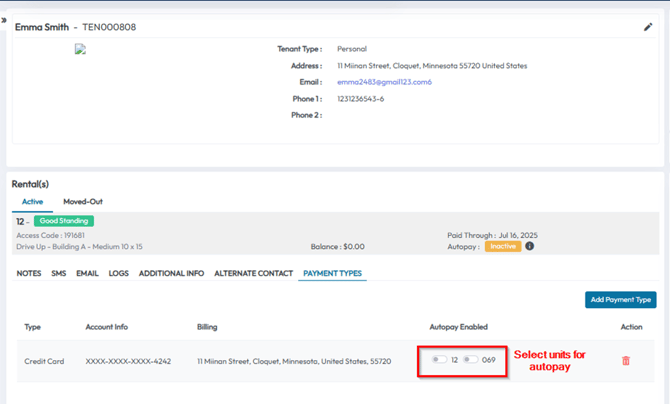Viewport: 670px width, 404px height.
Task: Switch to the Moved-Out rentals tab
Action: pyautogui.click(x=83, y=202)
